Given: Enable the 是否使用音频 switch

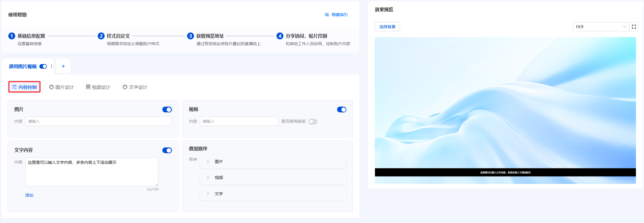Looking at the screenshot, I should pyautogui.click(x=313, y=122).
